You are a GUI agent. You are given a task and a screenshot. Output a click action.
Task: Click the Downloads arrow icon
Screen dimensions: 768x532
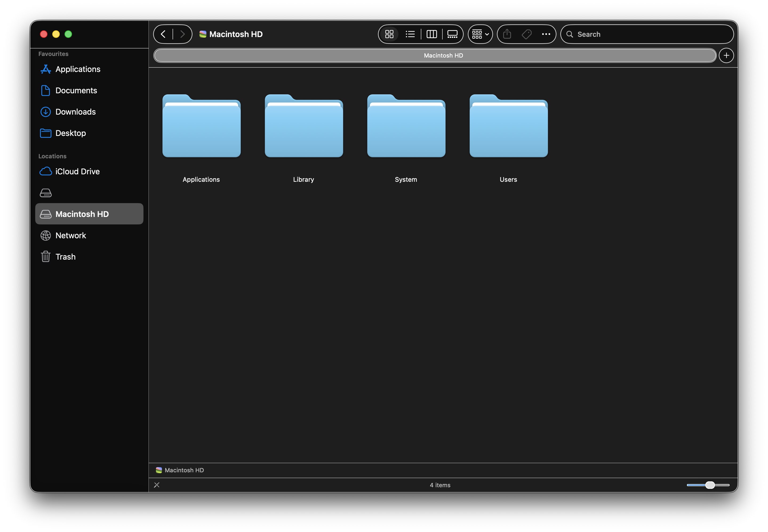pos(45,112)
